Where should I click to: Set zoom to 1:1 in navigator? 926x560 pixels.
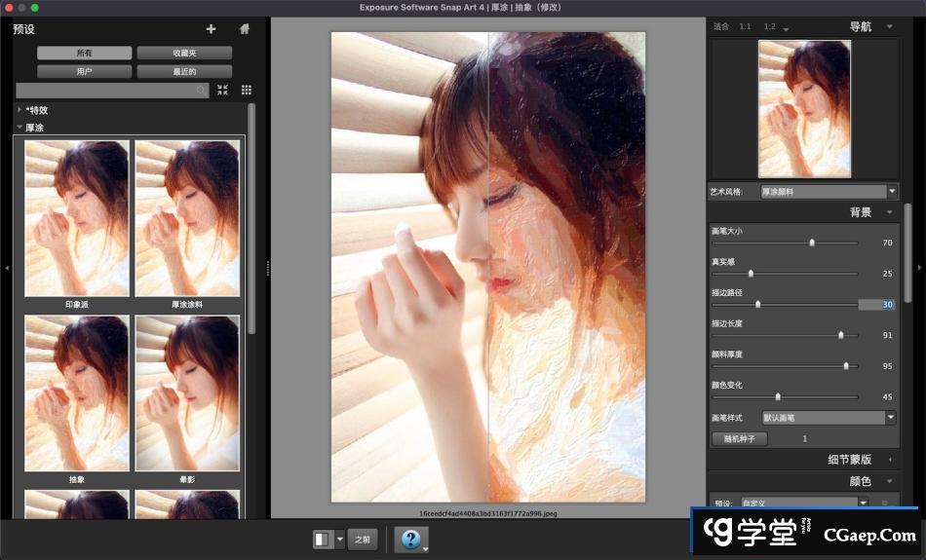click(x=746, y=26)
